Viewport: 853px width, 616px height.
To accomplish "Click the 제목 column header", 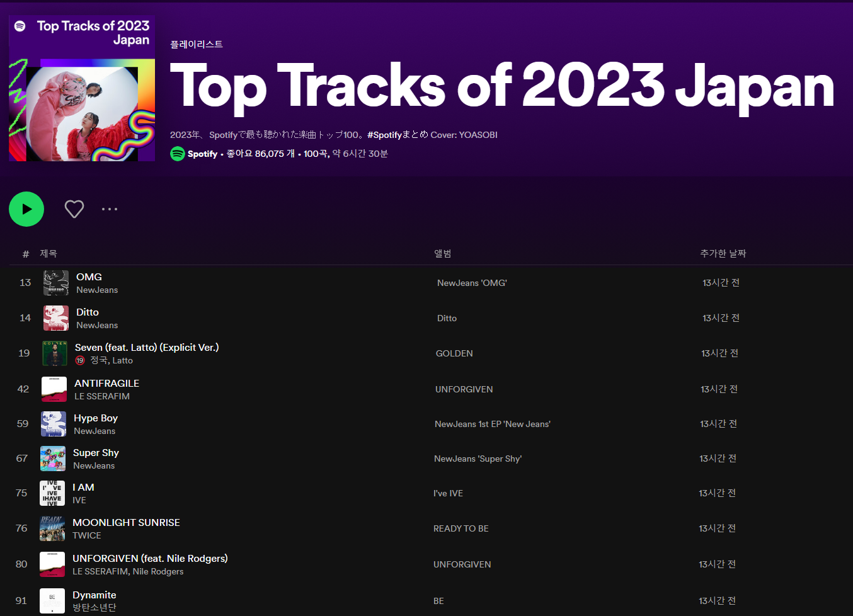I will pos(49,253).
